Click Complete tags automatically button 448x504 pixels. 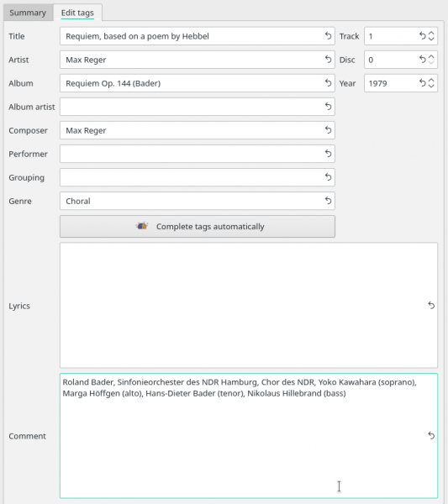tap(198, 227)
